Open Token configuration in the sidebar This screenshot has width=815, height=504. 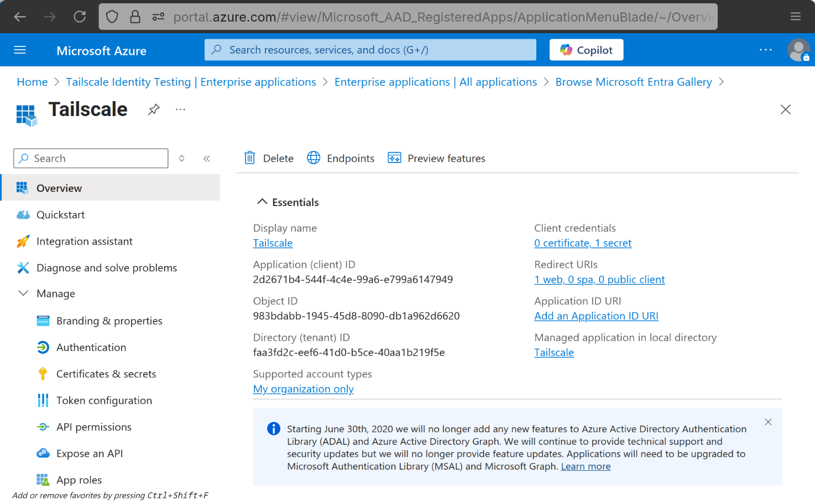point(103,400)
